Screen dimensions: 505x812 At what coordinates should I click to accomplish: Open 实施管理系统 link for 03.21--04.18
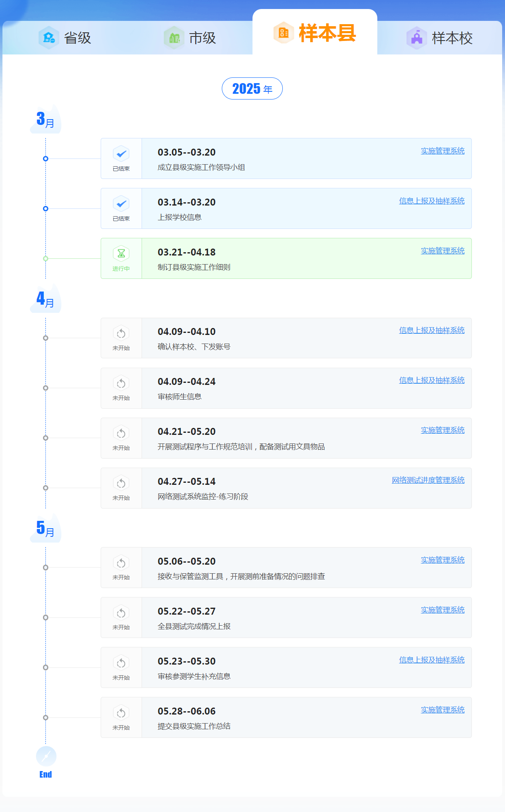443,251
